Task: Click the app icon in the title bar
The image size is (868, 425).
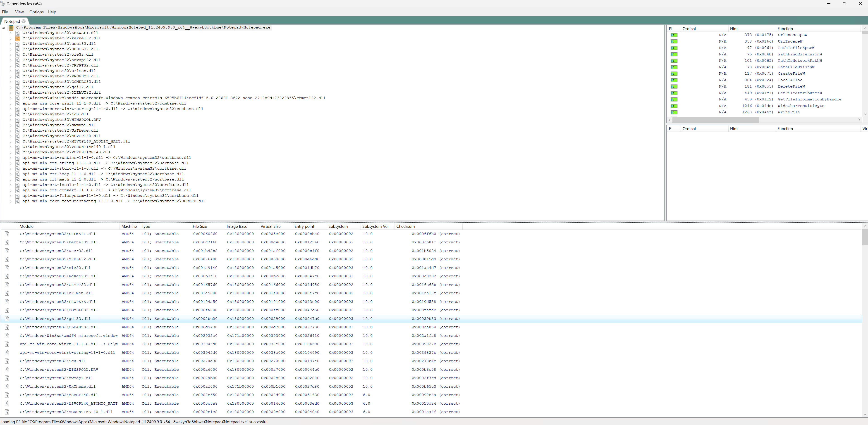Action: coord(3,4)
